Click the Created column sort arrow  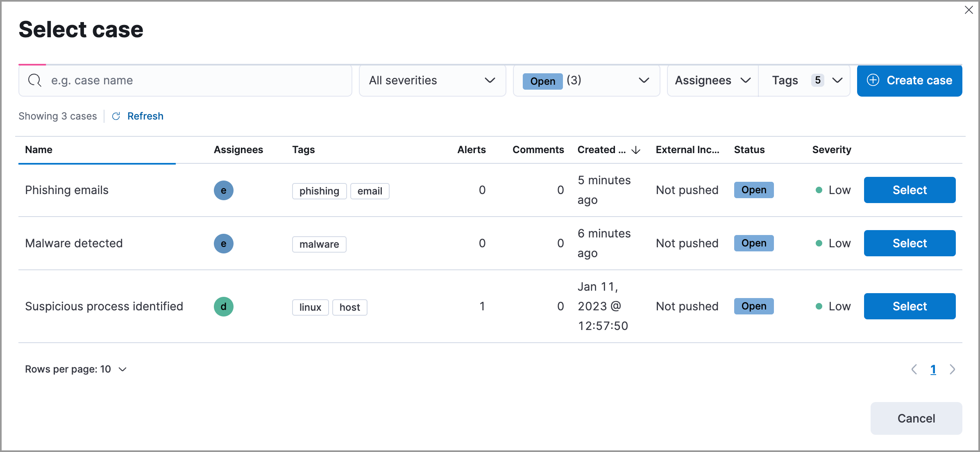tap(635, 150)
